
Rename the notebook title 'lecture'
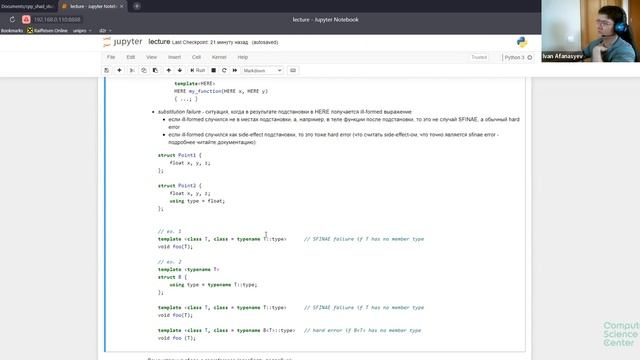(159, 42)
